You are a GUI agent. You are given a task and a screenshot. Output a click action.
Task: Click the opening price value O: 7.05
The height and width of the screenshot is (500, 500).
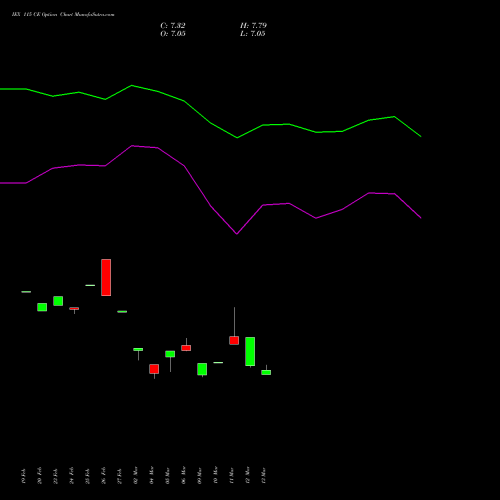[x=173, y=34]
